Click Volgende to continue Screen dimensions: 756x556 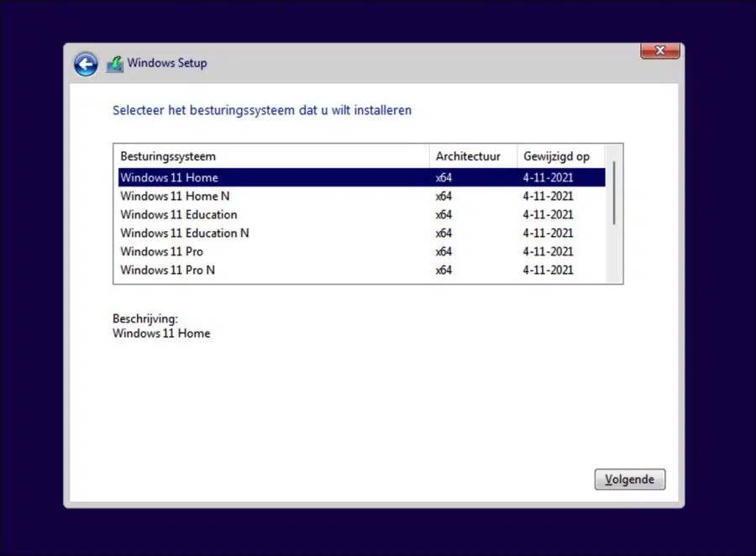630,480
